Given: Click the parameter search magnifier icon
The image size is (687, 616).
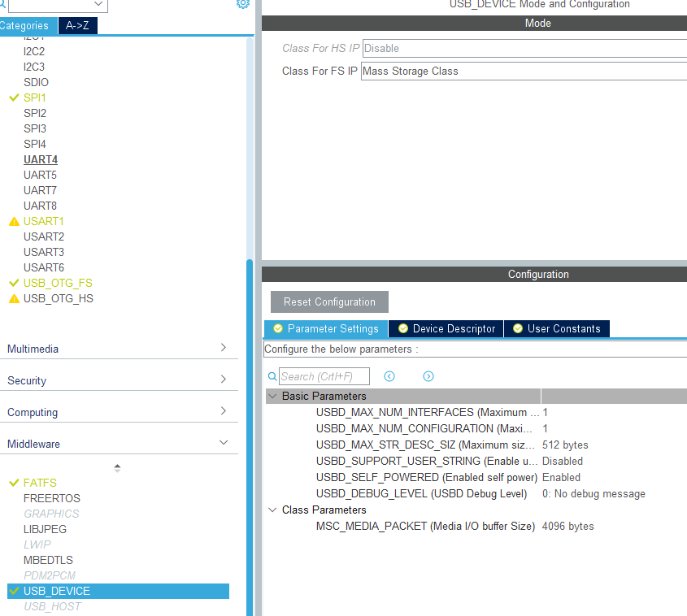Looking at the screenshot, I should coord(272,376).
